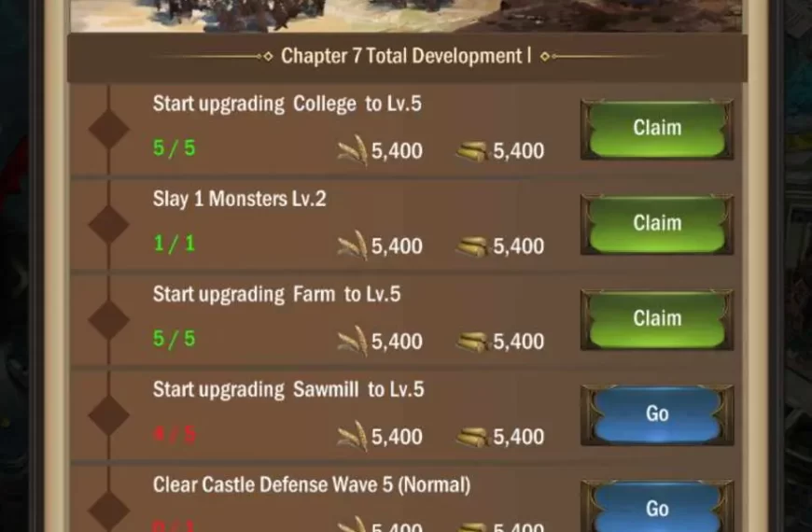
Task: Select the wood logs icon in College quest row
Action: [471, 152]
